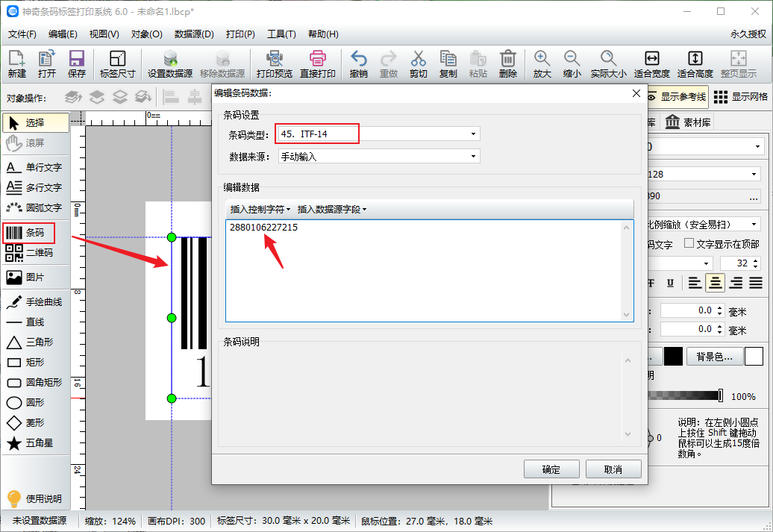Screen dimensions: 773x532
Task: Set actual size (实际大小) zoom
Action: [608, 64]
